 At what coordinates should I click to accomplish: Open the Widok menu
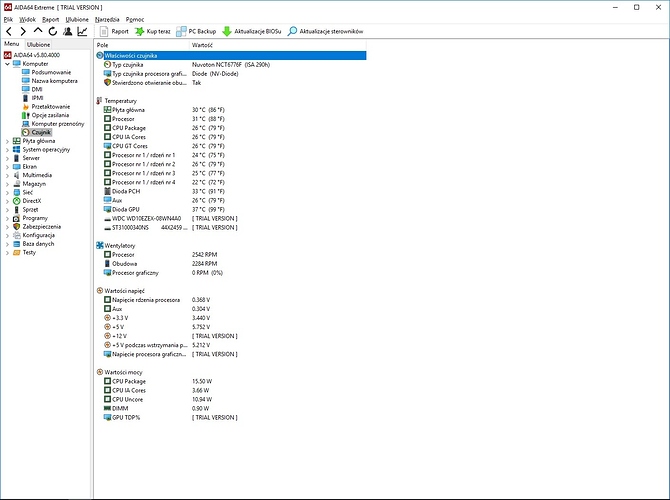tap(27, 19)
